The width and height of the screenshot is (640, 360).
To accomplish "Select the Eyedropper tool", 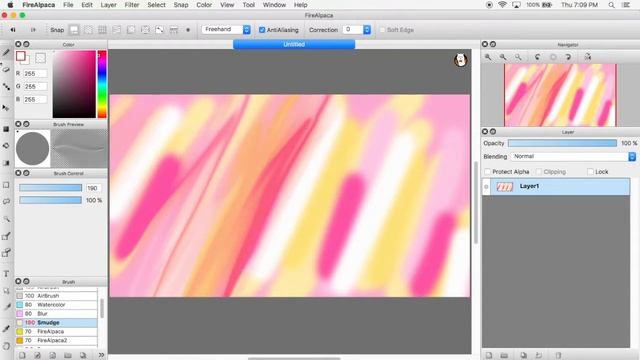I will tap(6, 328).
